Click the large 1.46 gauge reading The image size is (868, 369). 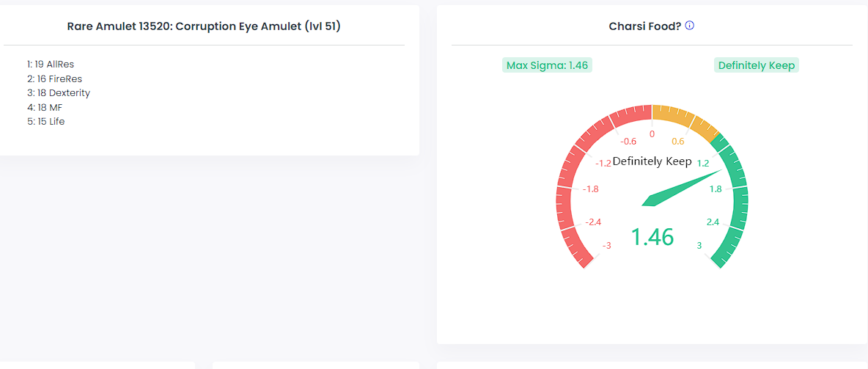point(652,237)
